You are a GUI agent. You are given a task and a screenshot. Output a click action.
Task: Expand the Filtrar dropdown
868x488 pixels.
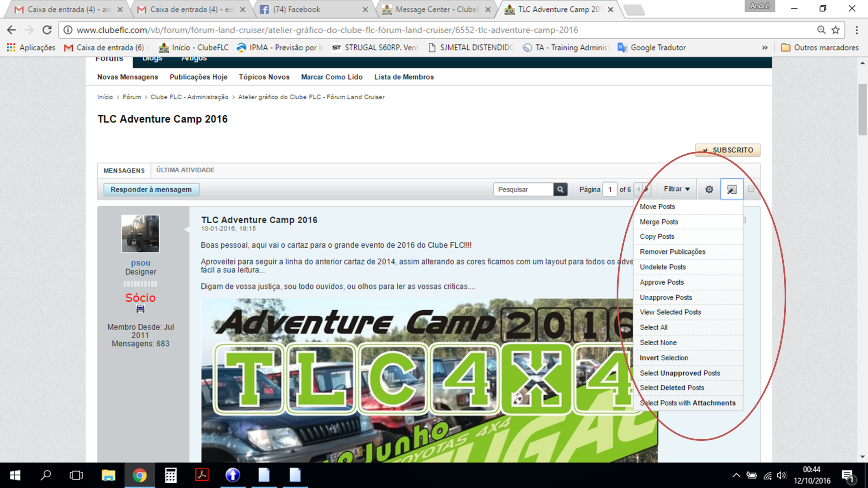point(677,189)
